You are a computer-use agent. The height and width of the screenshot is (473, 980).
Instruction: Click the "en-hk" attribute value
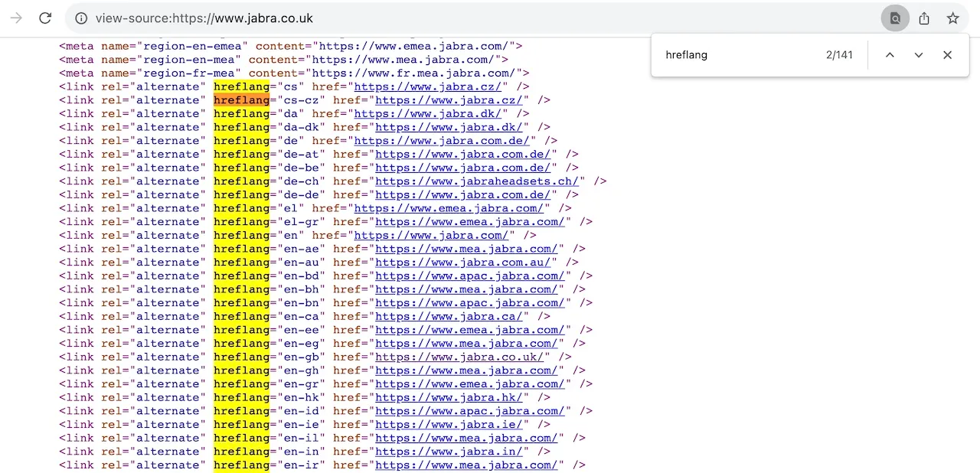pyautogui.click(x=301, y=397)
